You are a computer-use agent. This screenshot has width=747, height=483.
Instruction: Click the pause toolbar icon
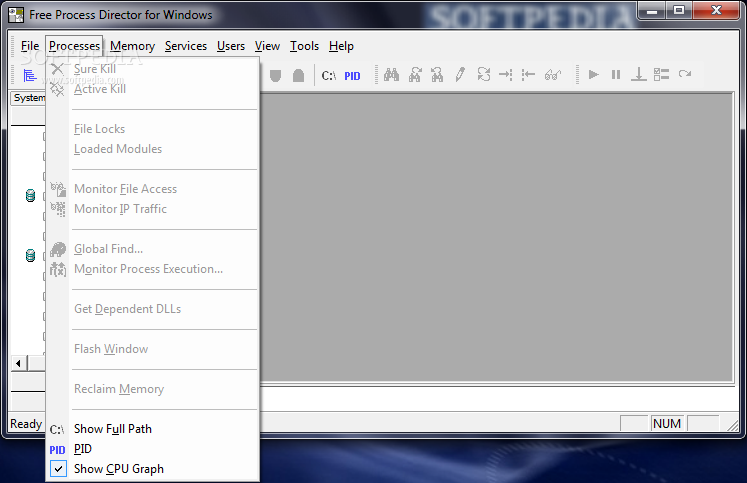click(x=616, y=75)
